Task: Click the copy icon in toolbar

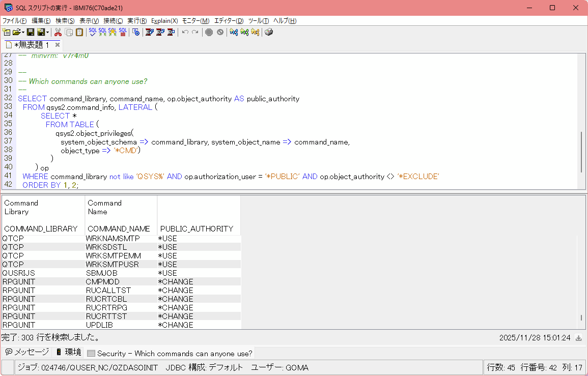Action: [x=69, y=32]
